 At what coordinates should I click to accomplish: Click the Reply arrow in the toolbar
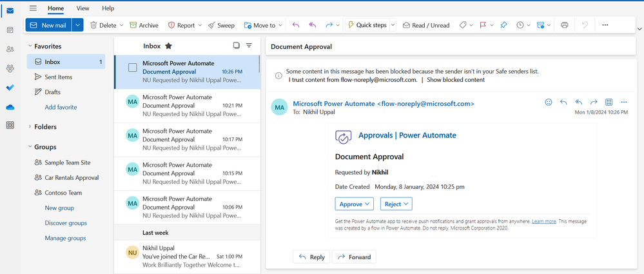click(296, 25)
